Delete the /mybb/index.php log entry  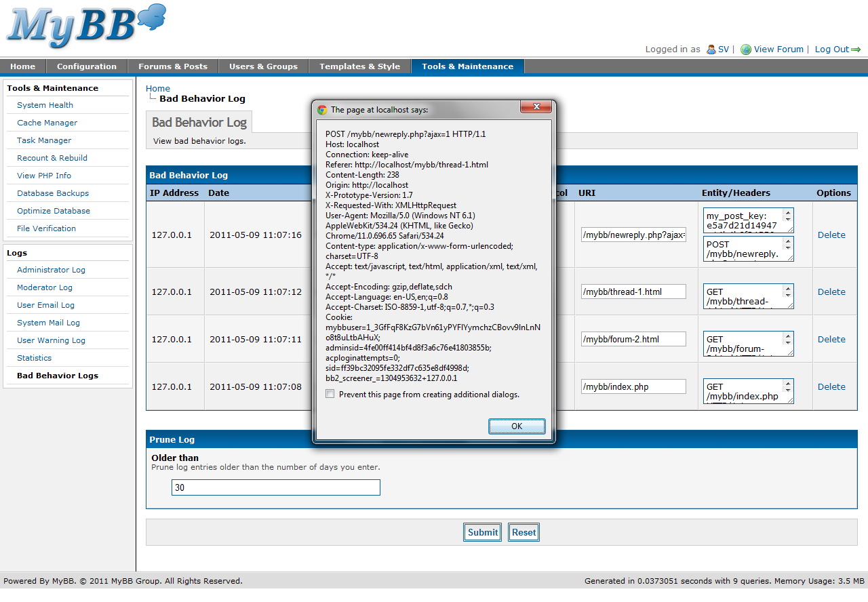[831, 386]
